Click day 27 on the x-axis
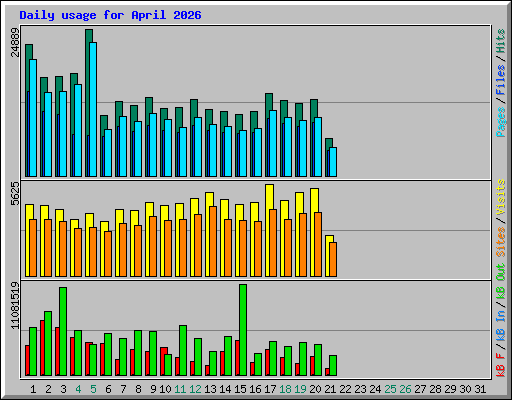The image size is (512, 400). pos(420,389)
